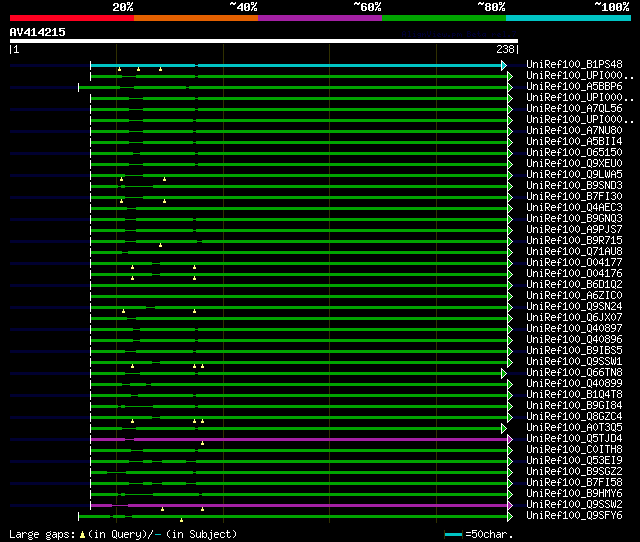Click the purple ~60% legend segment

tap(320, 18)
